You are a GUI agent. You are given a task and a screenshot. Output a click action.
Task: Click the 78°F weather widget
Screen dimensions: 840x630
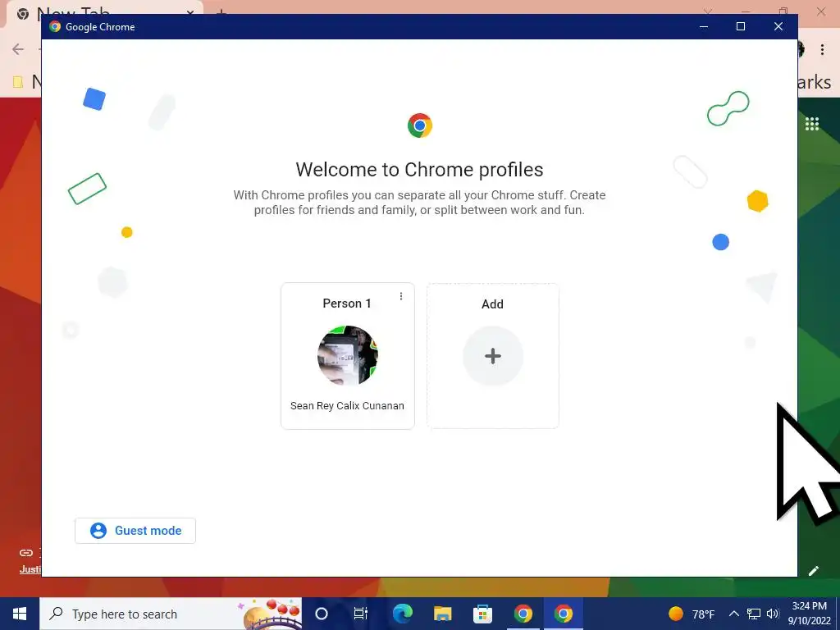(x=692, y=614)
